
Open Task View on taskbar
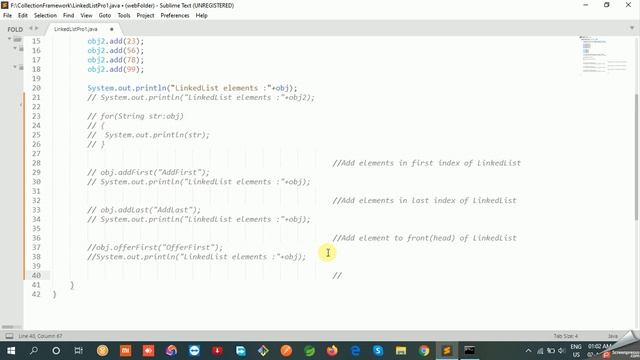[x=78, y=351]
